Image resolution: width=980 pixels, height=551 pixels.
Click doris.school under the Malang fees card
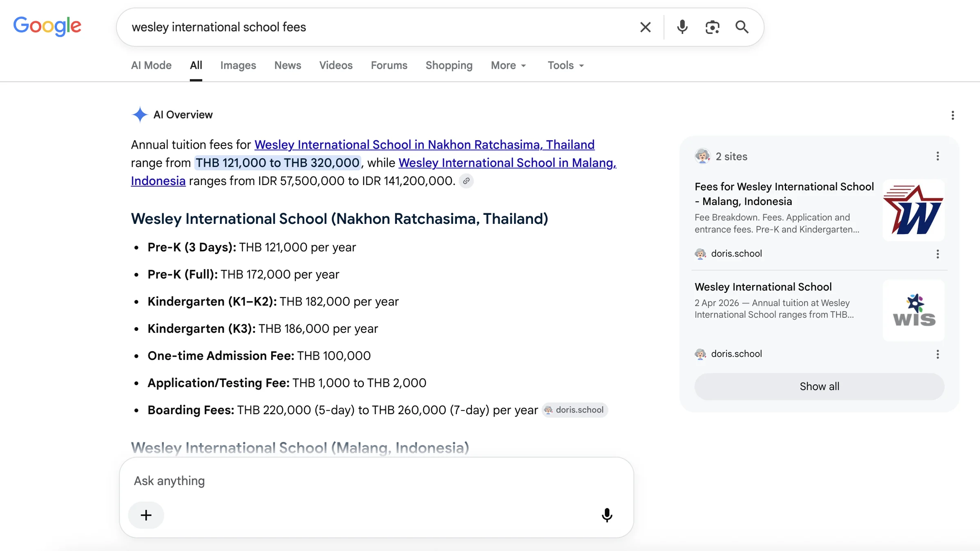[x=736, y=254]
